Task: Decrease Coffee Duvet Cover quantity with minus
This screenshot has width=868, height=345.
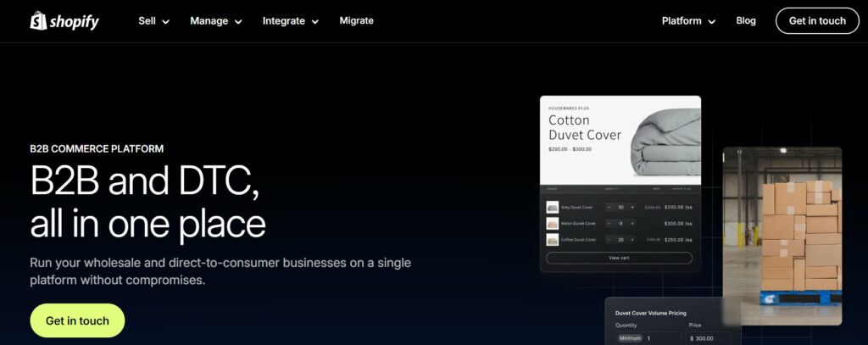Action: point(609,240)
